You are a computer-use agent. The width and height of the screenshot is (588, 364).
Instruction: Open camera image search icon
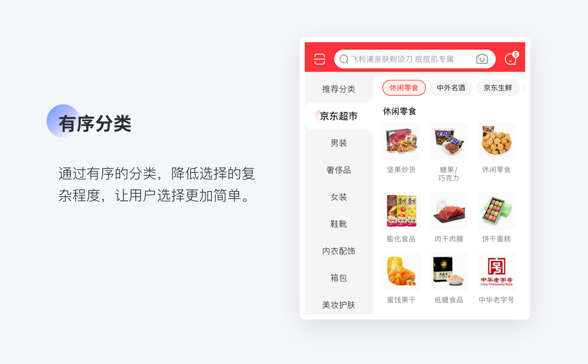pyautogui.click(x=482, y=59)
